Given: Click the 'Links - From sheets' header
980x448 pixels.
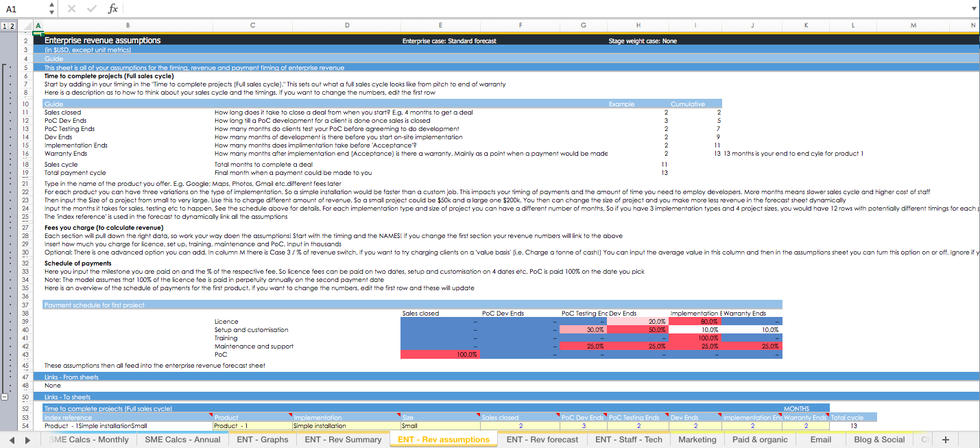Looking at the screenshot, I should point(72,377).
